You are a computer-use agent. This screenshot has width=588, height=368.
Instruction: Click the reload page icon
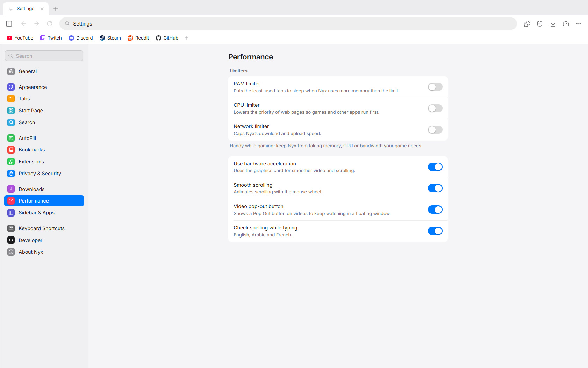click(x=50, y=24)
